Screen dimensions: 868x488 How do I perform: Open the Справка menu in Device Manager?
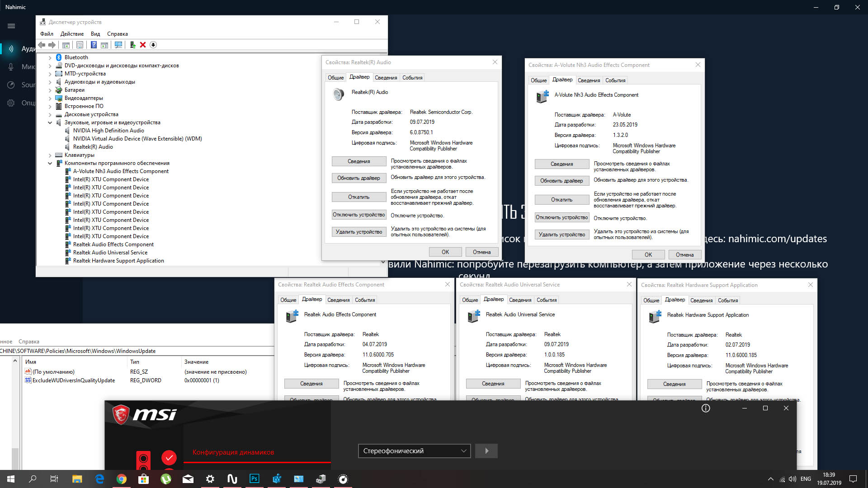(118, 34)
